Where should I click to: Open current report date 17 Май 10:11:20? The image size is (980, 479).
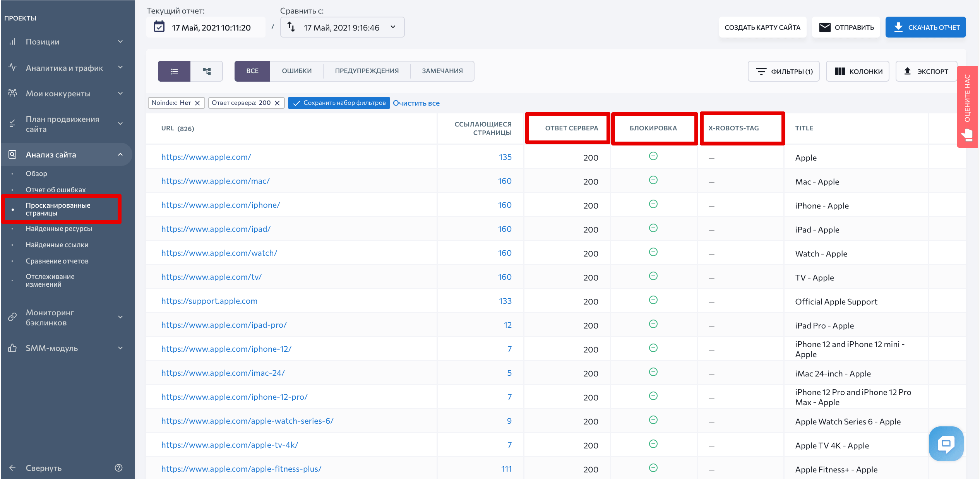206,27
